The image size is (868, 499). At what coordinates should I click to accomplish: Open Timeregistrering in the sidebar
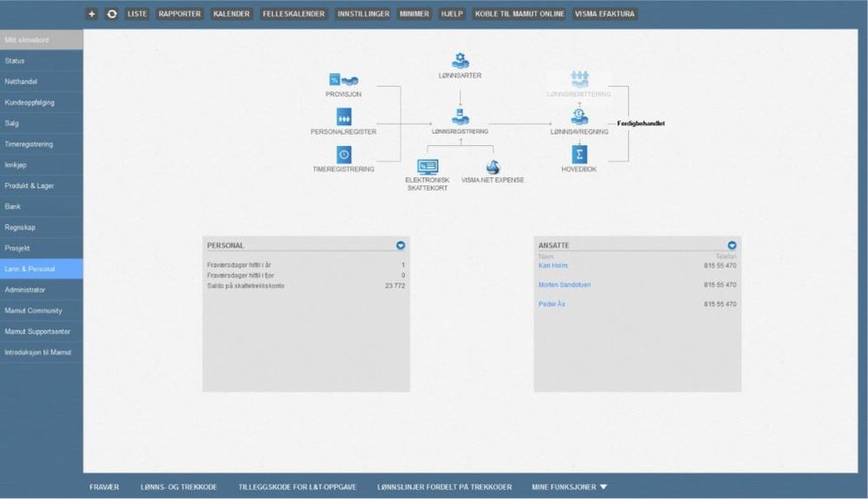[42, 144]
